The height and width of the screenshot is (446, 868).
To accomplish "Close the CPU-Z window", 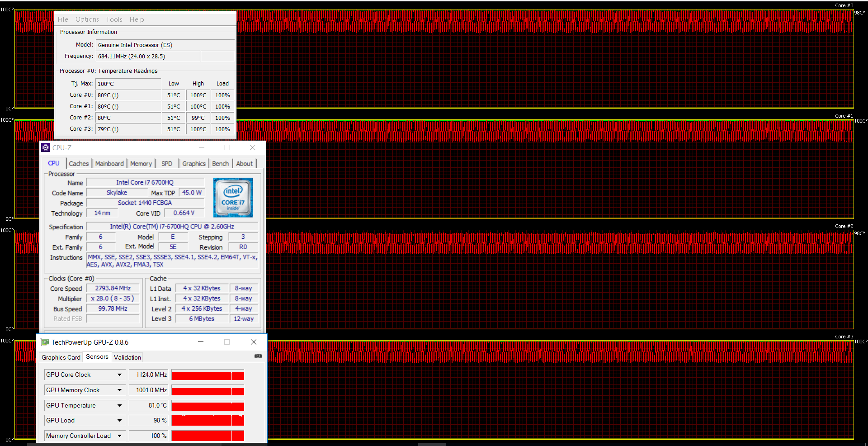I will tap(253, 147).
